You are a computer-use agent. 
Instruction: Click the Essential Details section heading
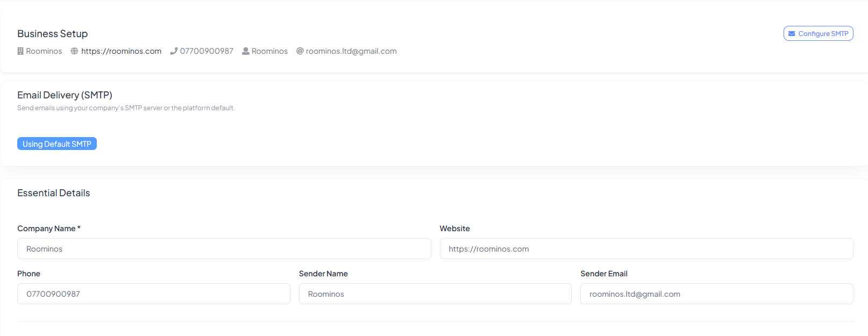[x=54, y=193]
